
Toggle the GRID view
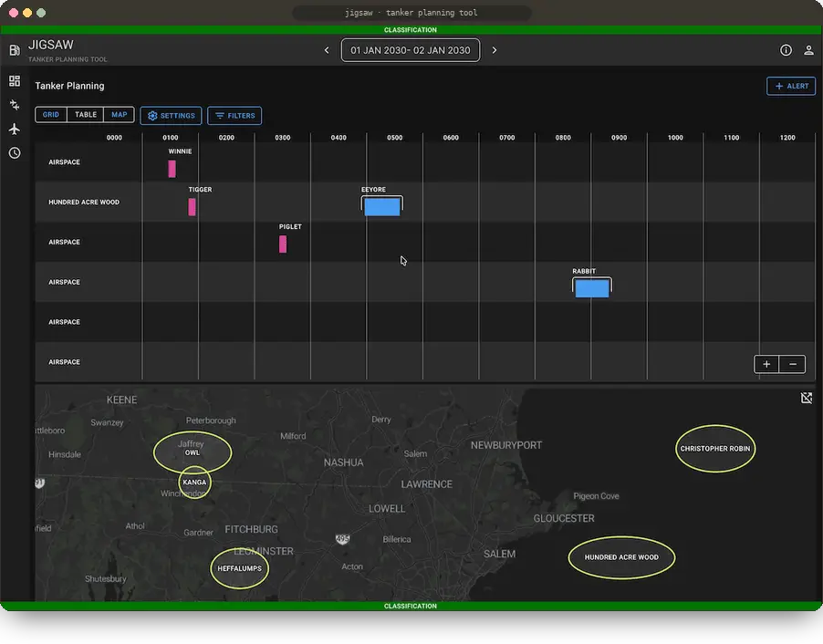pyautogui.click(x=51, y=114)
